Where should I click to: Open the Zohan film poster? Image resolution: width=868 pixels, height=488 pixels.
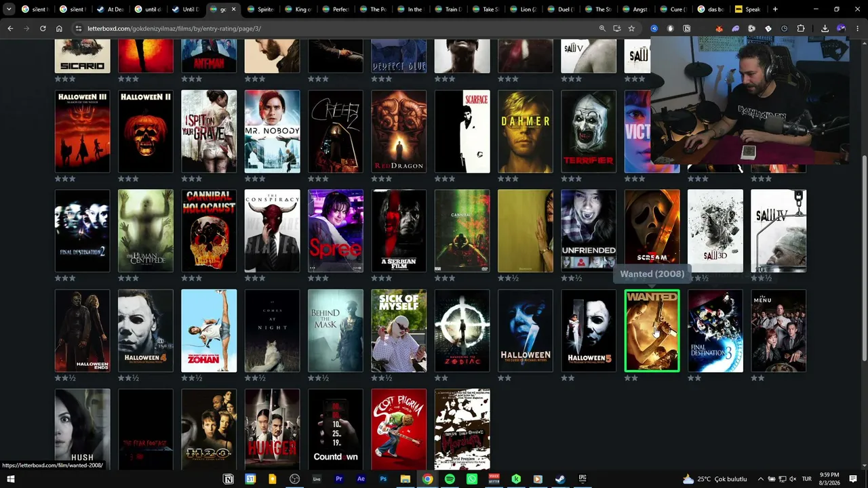pos(209,331)
